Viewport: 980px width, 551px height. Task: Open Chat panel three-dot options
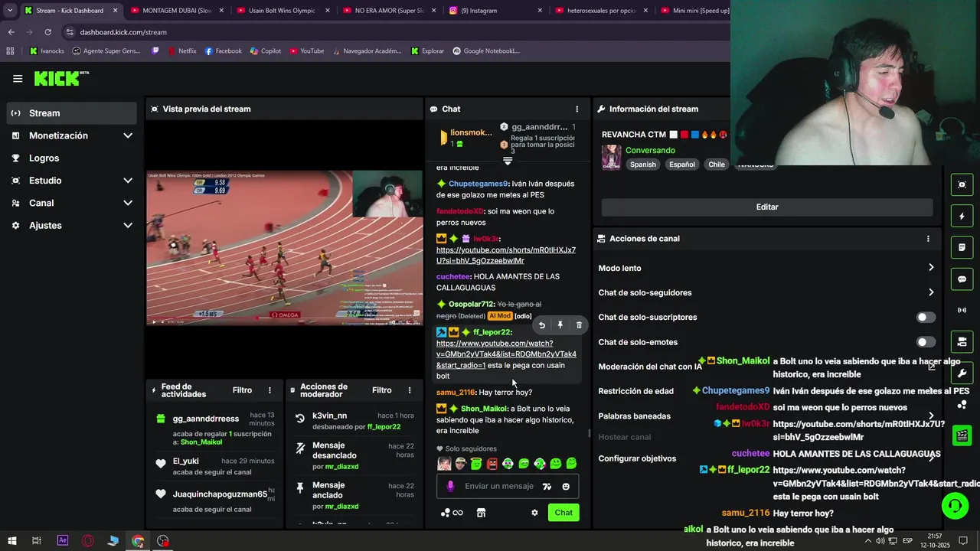[577, 109]
